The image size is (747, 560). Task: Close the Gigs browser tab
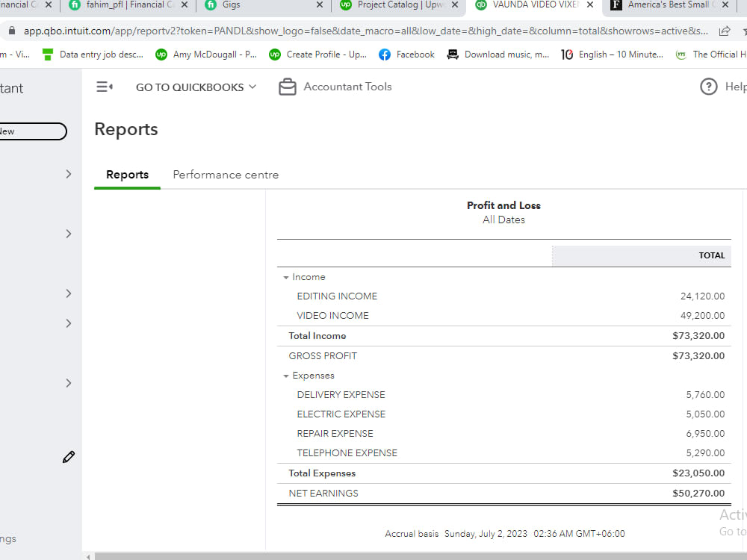[x=320, y=4]
